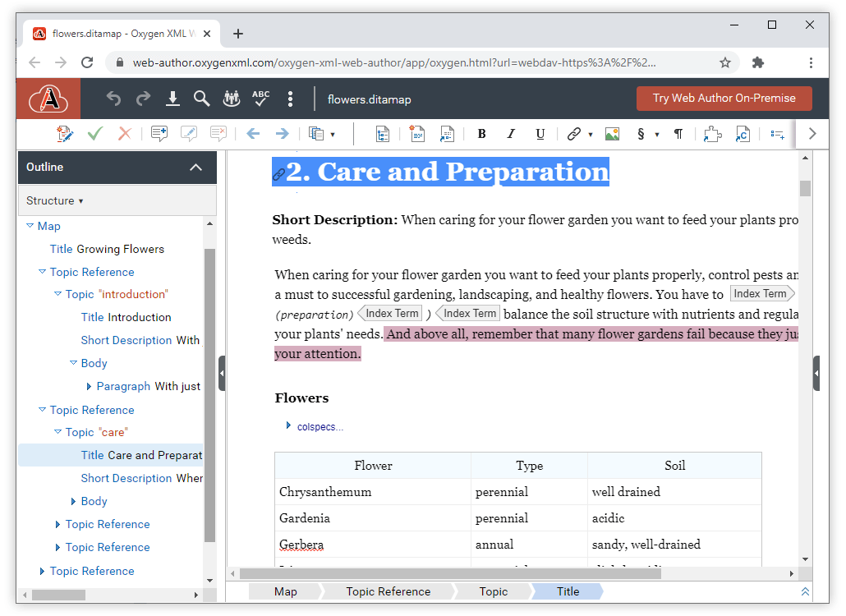Collapse the Topic "care" node

click(57, 432)
